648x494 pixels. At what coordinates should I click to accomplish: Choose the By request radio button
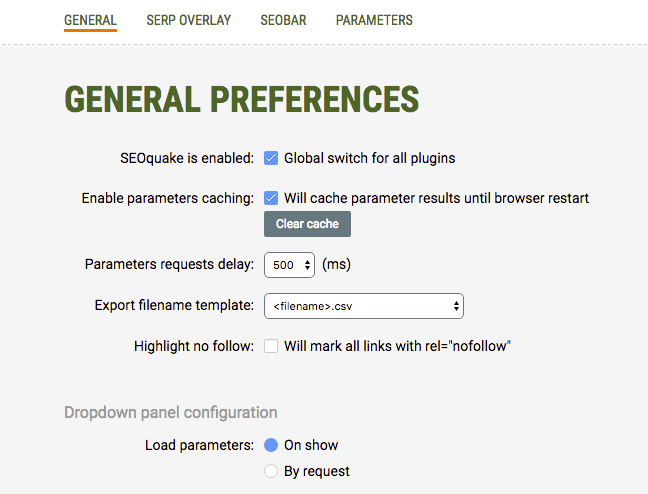[x=271, y=471]
